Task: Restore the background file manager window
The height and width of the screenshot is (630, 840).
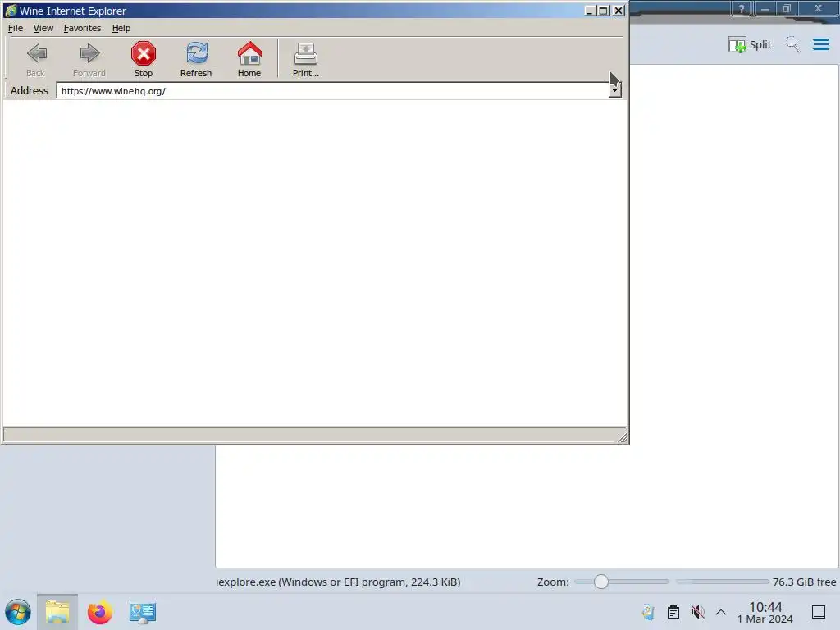Action: [787, 8]
